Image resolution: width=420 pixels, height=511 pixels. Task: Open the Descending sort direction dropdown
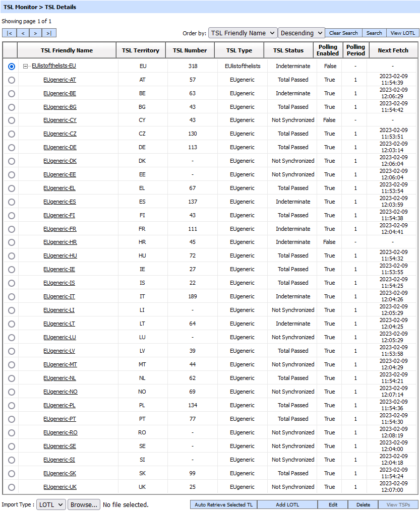(301, 33)
